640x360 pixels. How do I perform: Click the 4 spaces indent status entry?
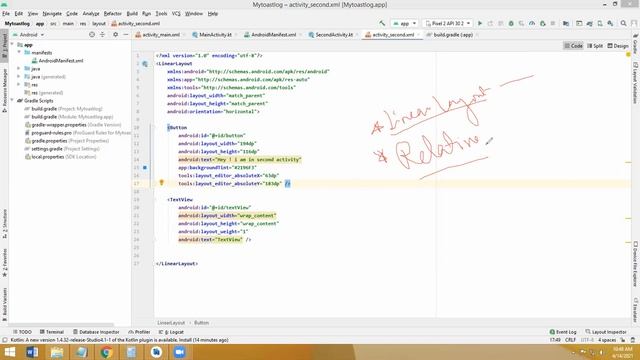[x=607, y=340]
